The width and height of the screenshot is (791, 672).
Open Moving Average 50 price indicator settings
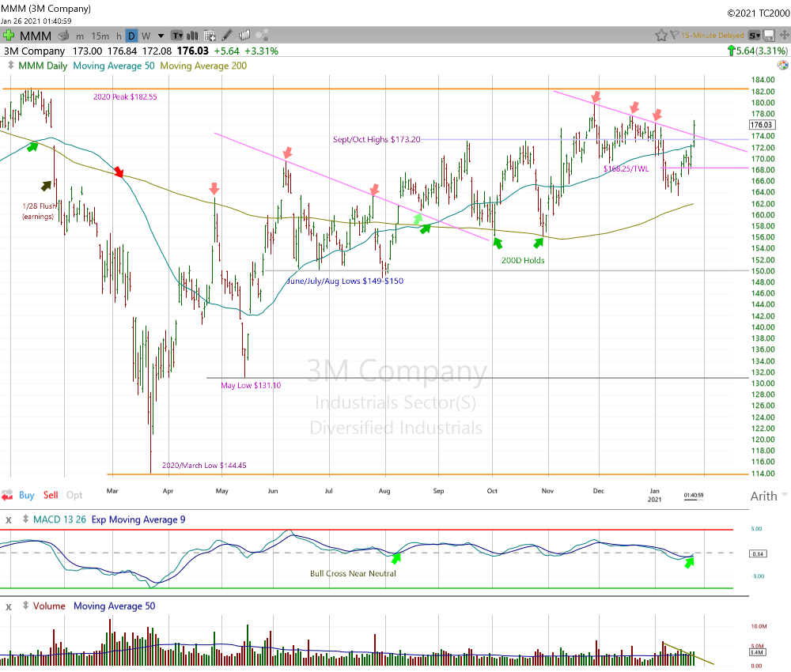coord(114,66)
